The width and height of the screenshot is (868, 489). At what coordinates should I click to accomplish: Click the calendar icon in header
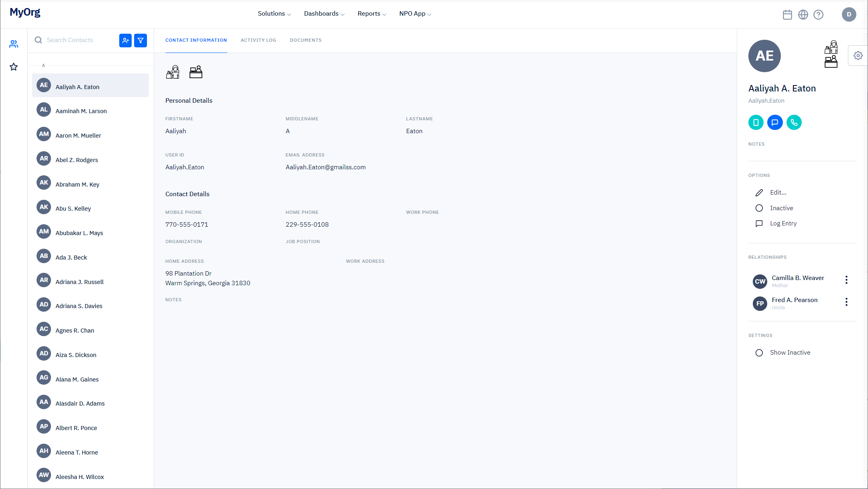787,15
